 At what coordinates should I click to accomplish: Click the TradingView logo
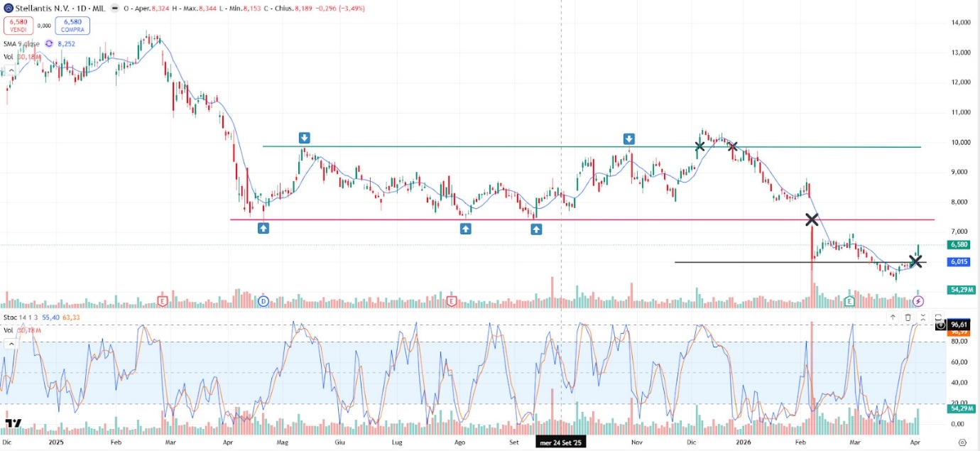point(13,423)
